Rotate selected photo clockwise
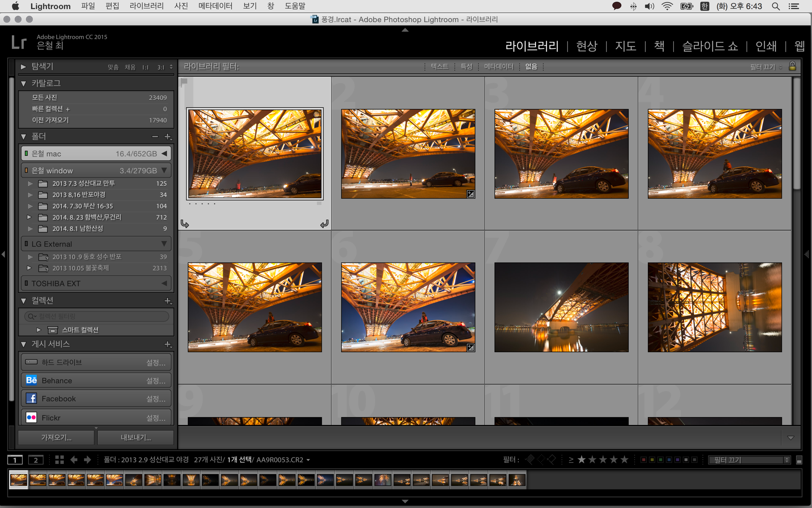812x508 pixels. [x=324, y=224]
